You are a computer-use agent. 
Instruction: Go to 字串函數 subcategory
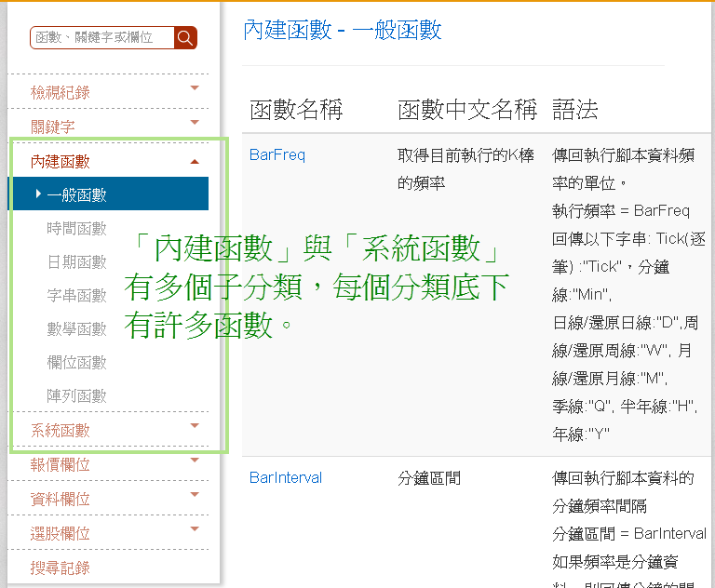76,295
